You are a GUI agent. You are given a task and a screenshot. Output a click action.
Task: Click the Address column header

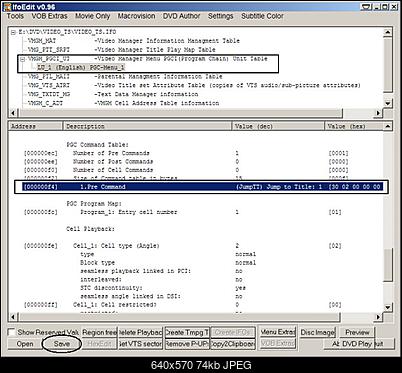(x=35, y=126)
